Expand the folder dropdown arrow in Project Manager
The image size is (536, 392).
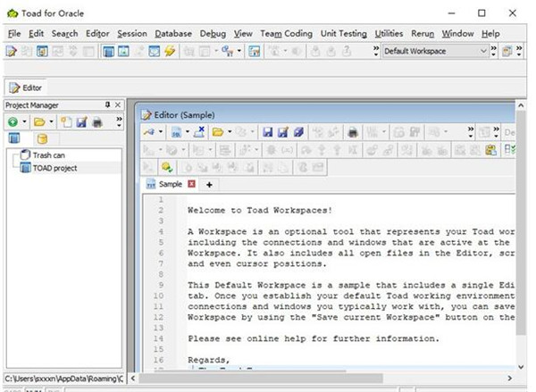pos(53,121)
